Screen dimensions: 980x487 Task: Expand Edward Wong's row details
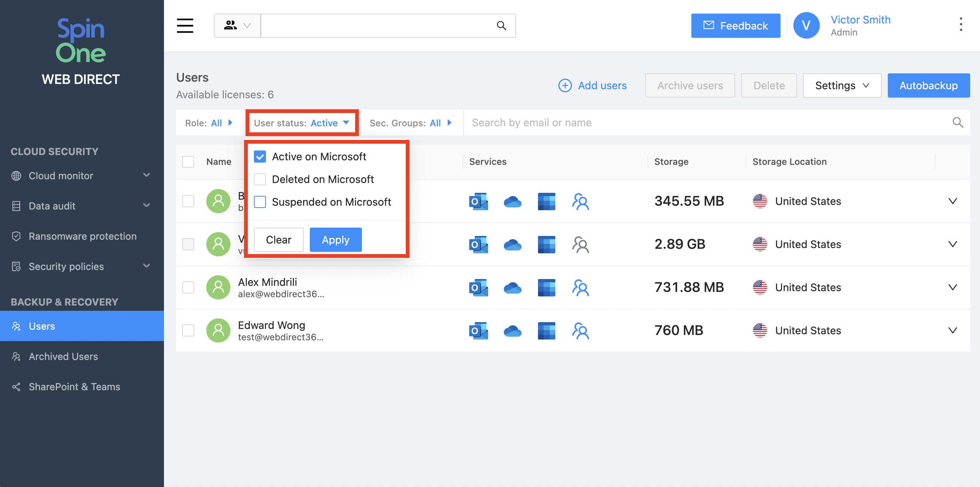click(x=952, y=330)
